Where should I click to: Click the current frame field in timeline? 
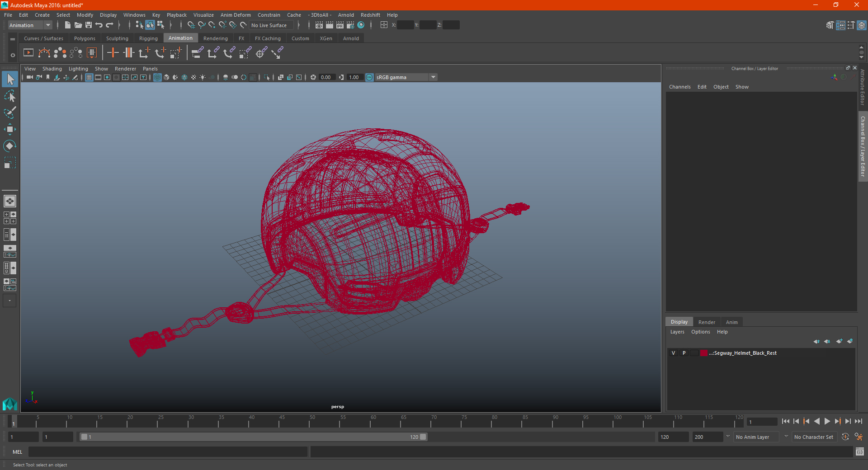point(761,422)
